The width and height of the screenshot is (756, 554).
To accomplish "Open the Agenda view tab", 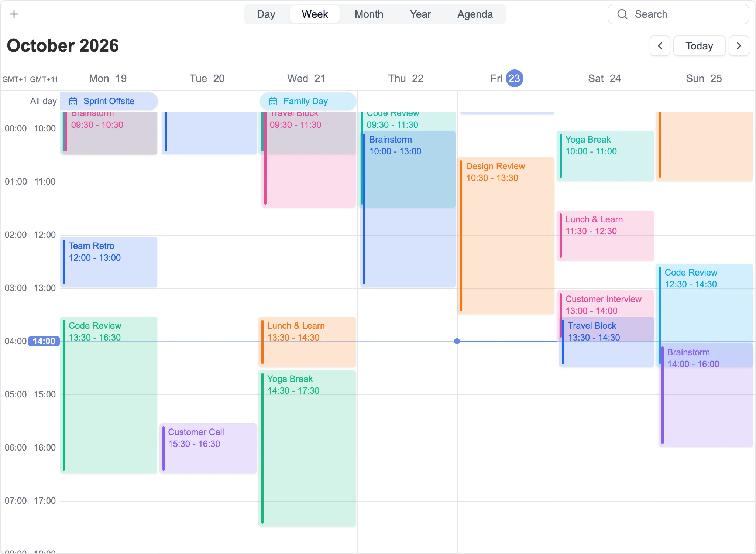I will (x=475, y=14).
